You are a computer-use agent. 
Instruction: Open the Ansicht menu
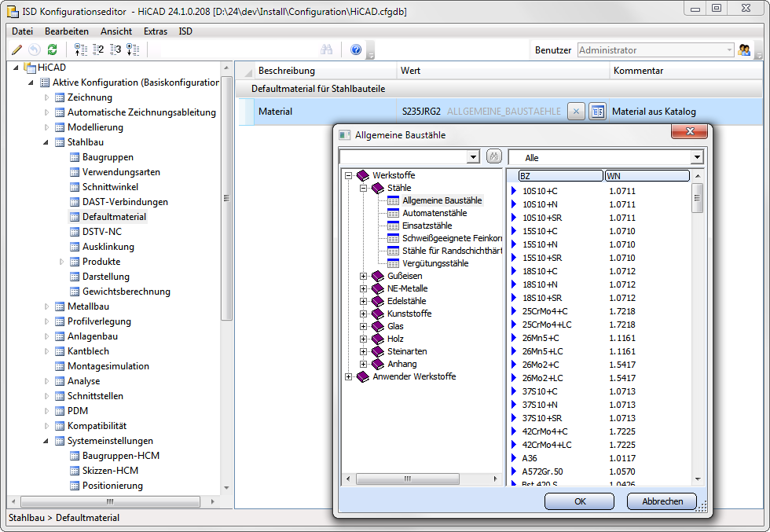pyautogui.click(x=116, y=31)
